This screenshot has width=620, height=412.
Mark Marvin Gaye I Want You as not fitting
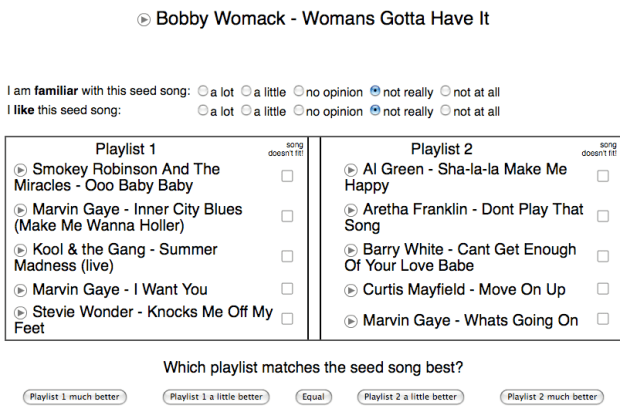point(287,289)
